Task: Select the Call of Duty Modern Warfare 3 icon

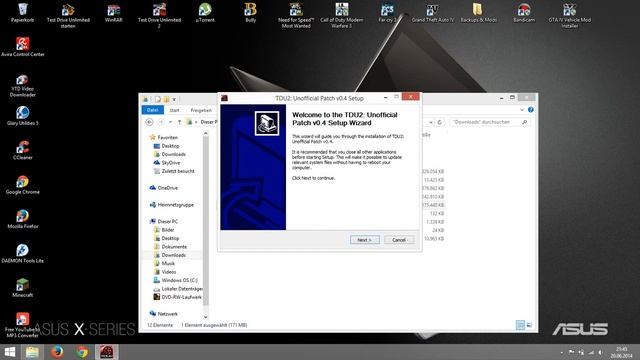Action: tap(342, 16)
